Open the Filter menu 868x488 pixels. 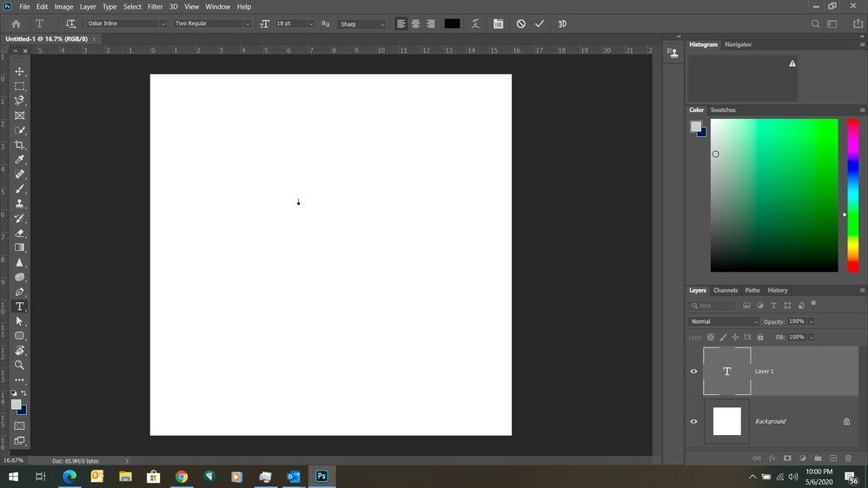[x=155, y=7]
